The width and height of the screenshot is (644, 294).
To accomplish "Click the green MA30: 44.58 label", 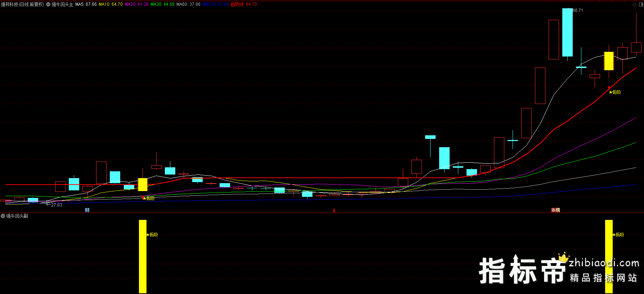I will 162,4.
